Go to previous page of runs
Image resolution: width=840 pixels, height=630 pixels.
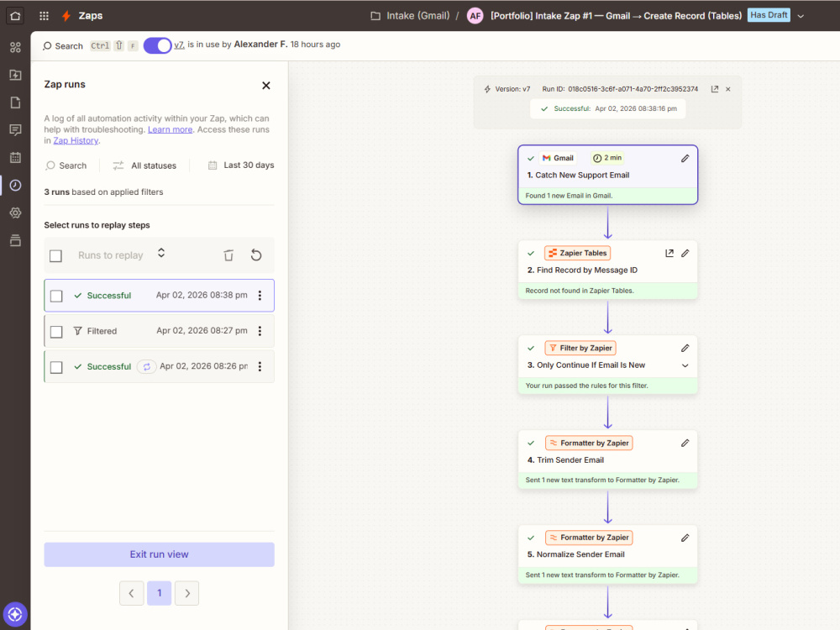[x=131, y=593]
